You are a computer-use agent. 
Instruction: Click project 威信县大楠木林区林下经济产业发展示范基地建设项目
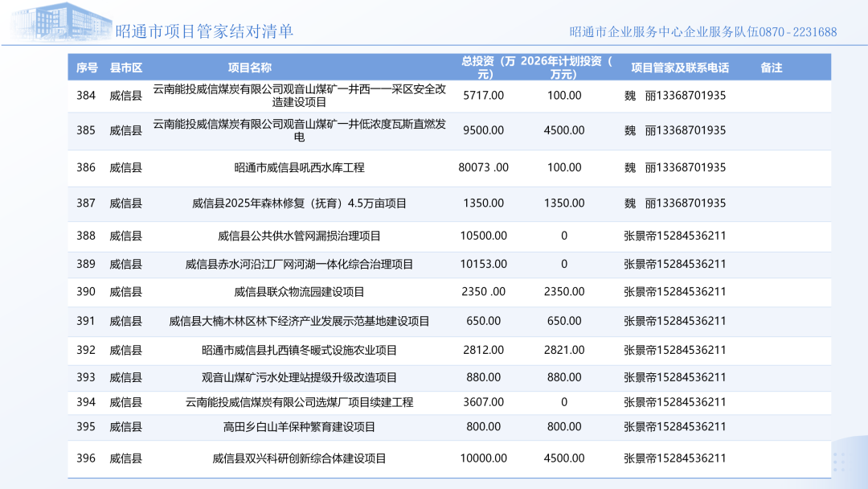click(x=300, y=321)
